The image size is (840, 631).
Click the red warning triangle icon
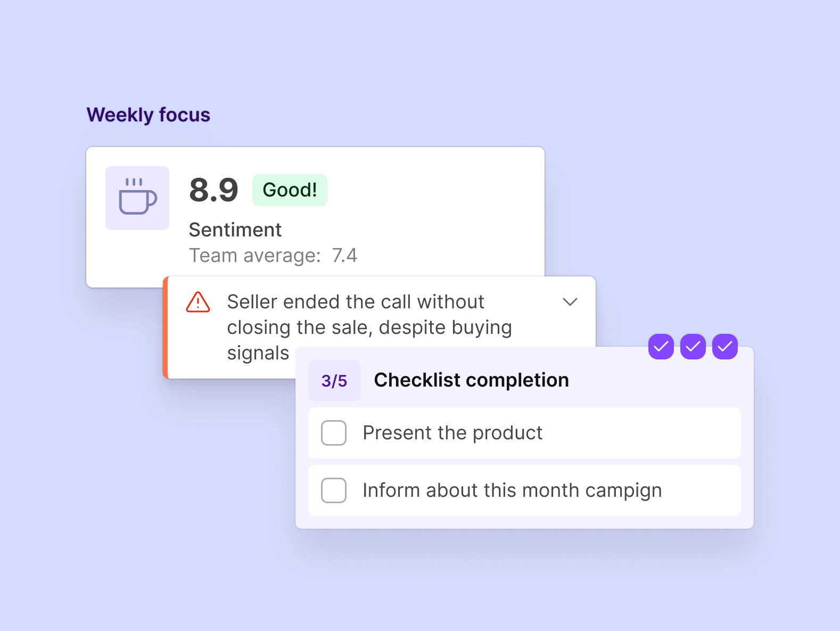coord(198,302)
